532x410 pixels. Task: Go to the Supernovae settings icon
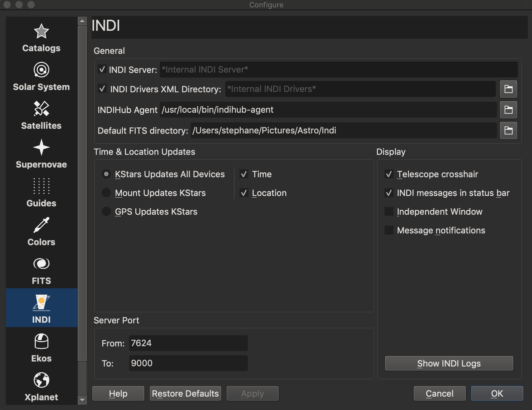click(x=41, y=147)
